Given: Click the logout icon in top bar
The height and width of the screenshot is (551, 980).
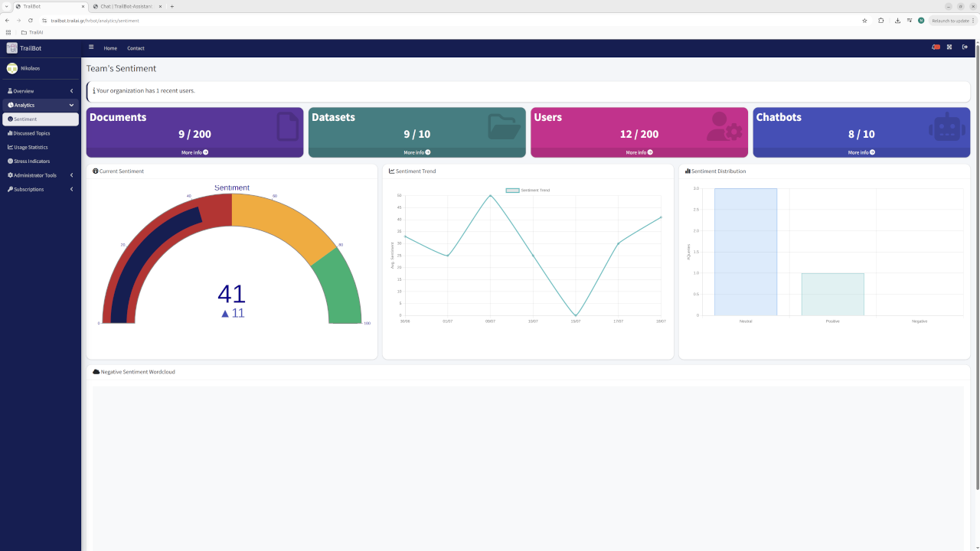Looking at the screenshot, I should click(x=965, y=47).
